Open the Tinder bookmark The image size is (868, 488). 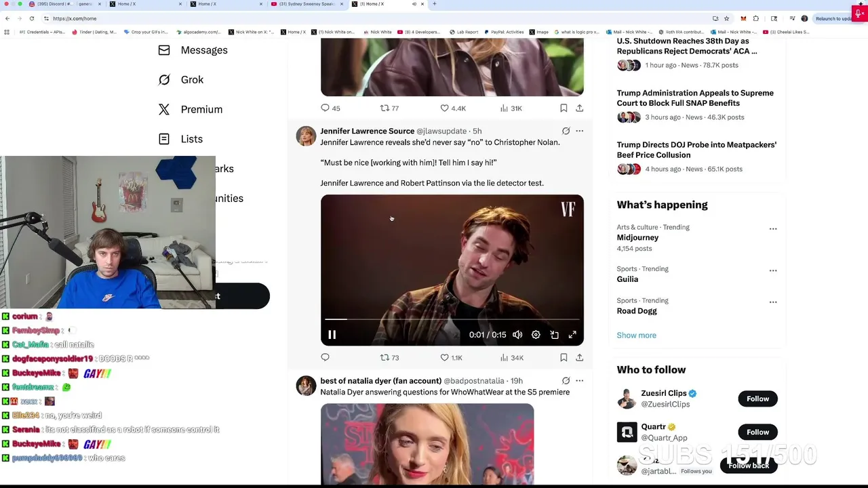pyautogui.click(x=94, y=32)
